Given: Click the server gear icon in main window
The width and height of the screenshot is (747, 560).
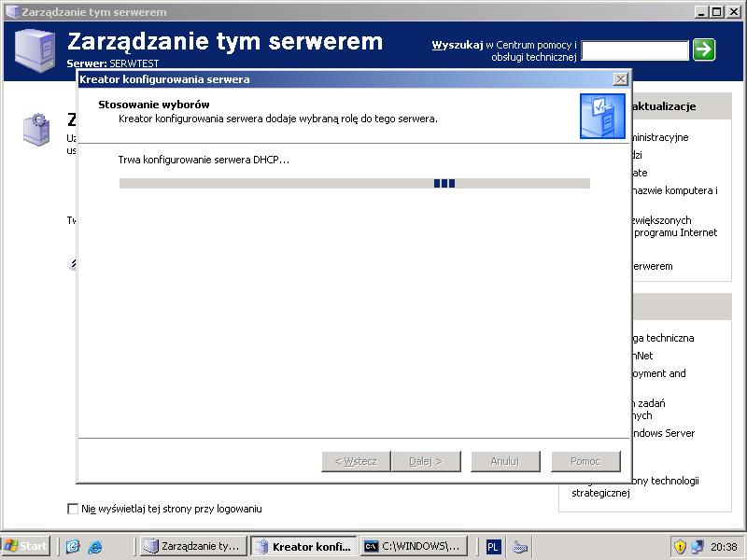Looking at the screenshot, I should pos(36,129).
